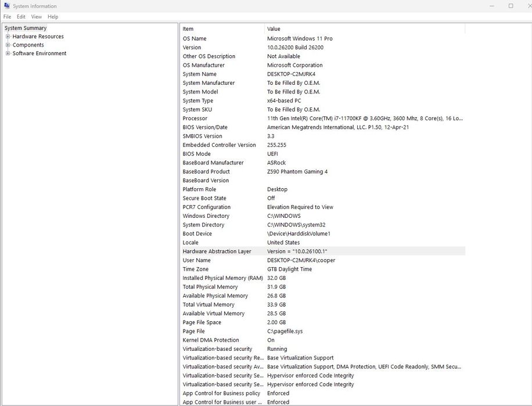Select the Hardware Resources tree item
This screenshot has width=532, height=406.
(x=38, y=36)
